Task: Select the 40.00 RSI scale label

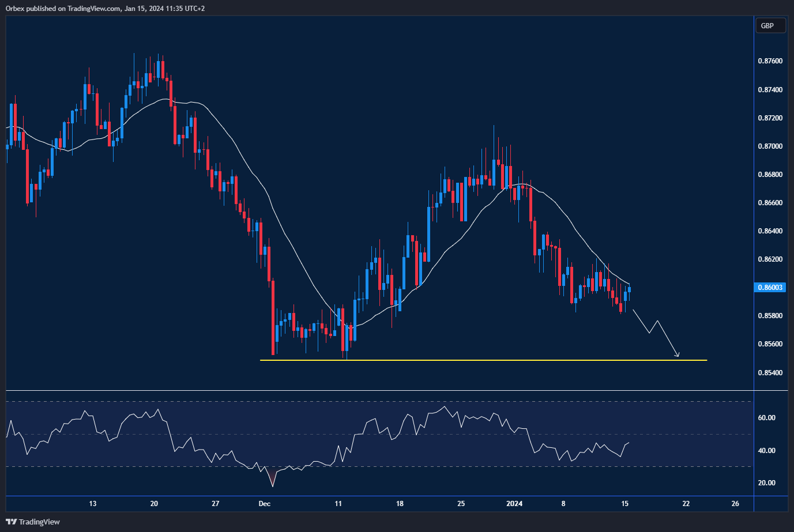Action: (766, 451)
